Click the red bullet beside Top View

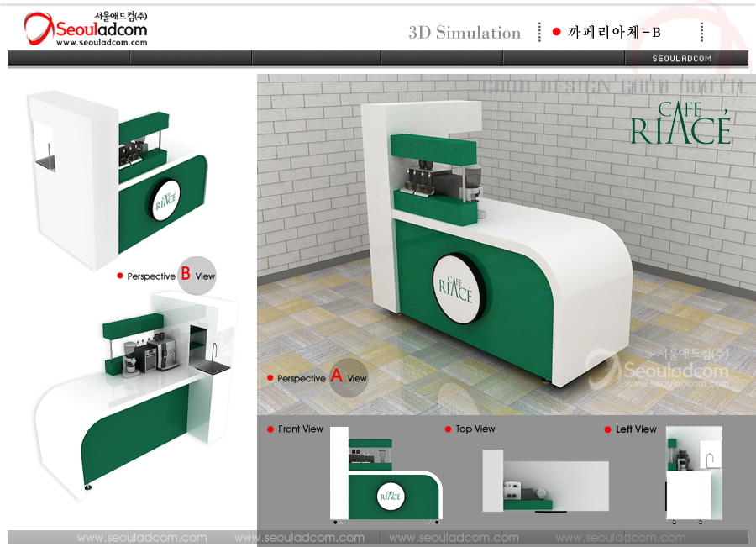(448, 429)
